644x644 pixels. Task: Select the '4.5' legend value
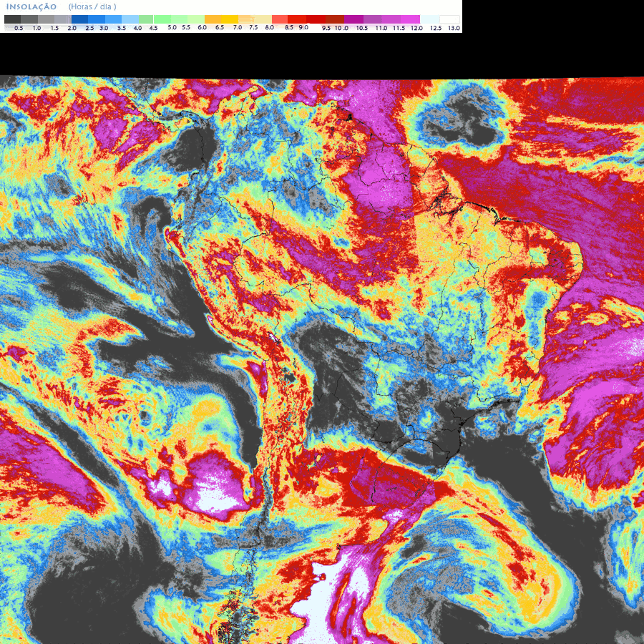[153, 28]
